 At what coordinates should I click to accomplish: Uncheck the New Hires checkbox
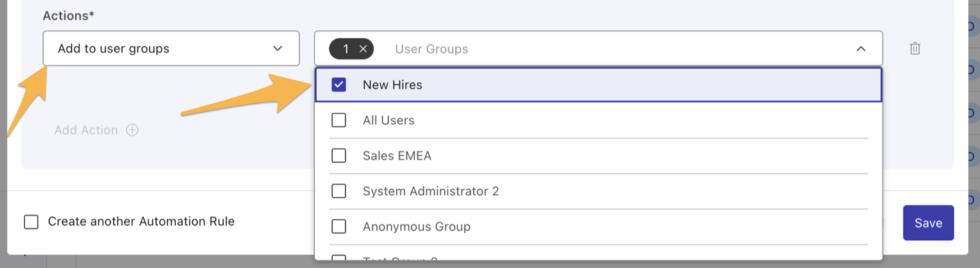pyautogui.click(x=338, y=85)
